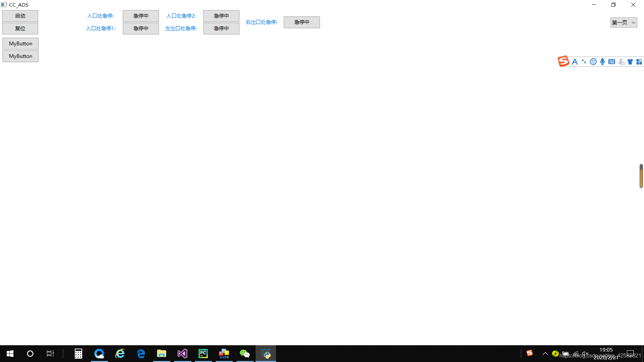Toggle the 入口处急停 emergency stop button
The image size is (644, 362).
point(141,16)
